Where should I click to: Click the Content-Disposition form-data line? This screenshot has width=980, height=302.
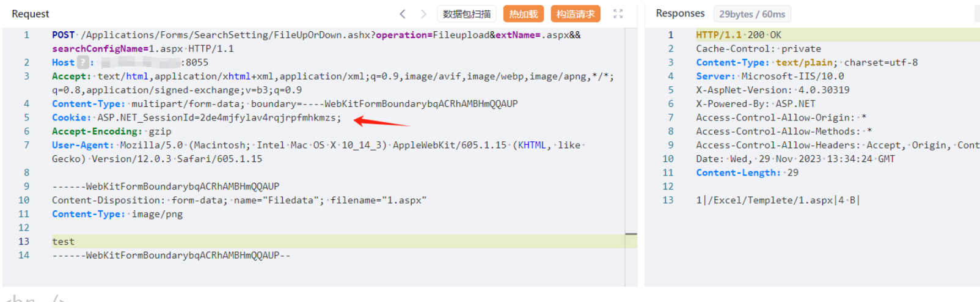pos(239,200)
